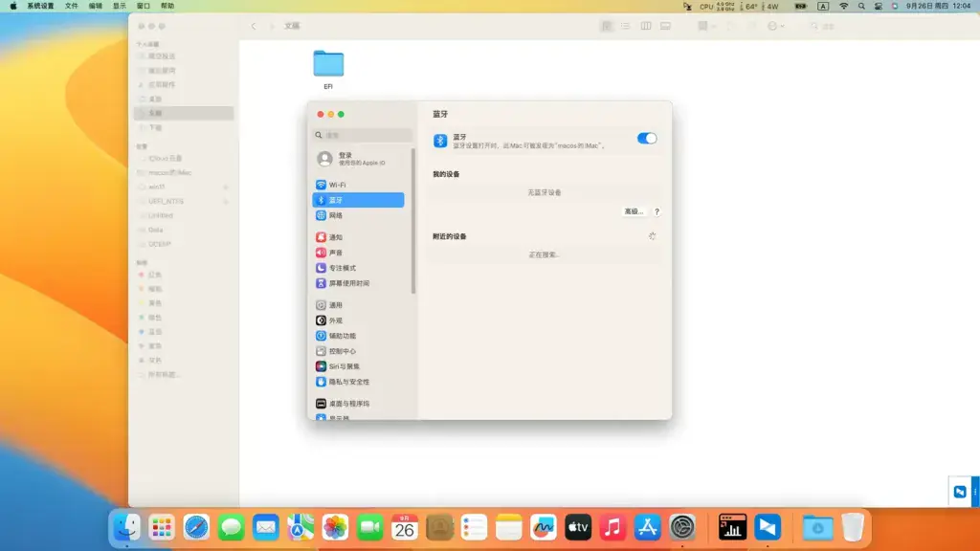
Task: Launch Safari from the Dock
Action: [196, 528]
